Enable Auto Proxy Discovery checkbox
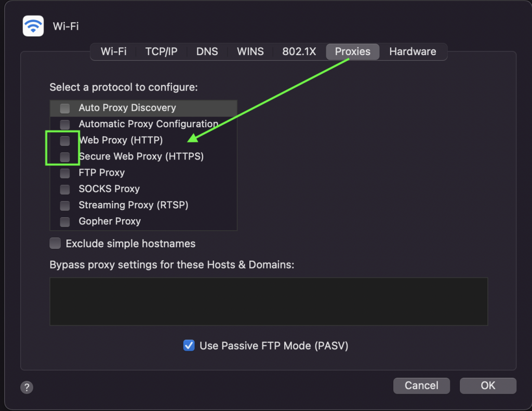 coord(65,108)
